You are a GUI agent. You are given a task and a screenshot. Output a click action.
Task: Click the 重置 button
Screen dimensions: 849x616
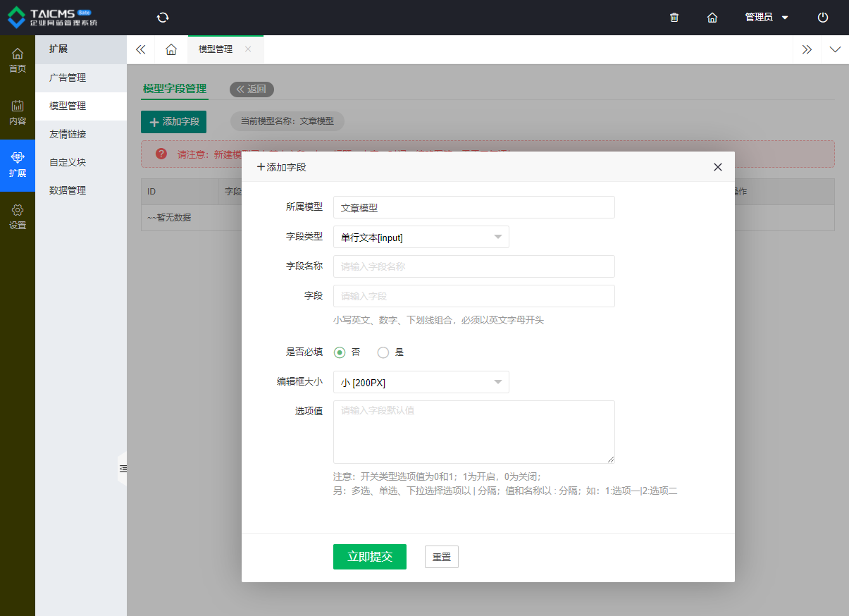click(442, 557)
